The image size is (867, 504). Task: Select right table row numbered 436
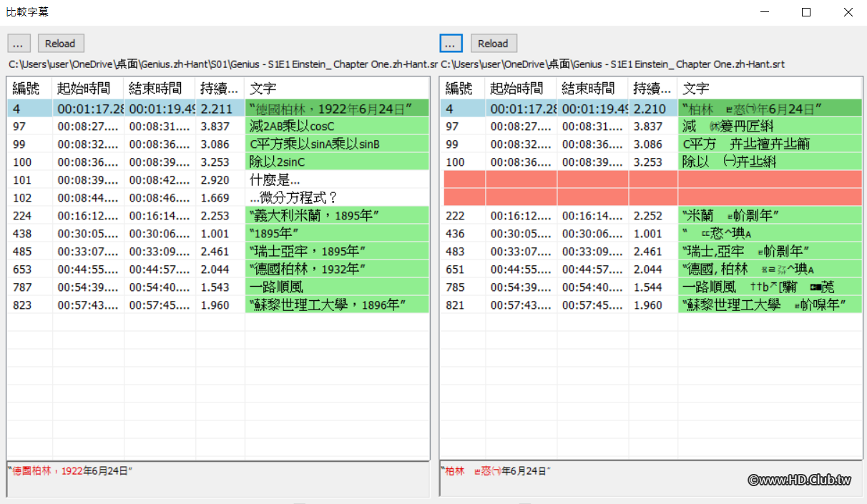tap(651, 234)
